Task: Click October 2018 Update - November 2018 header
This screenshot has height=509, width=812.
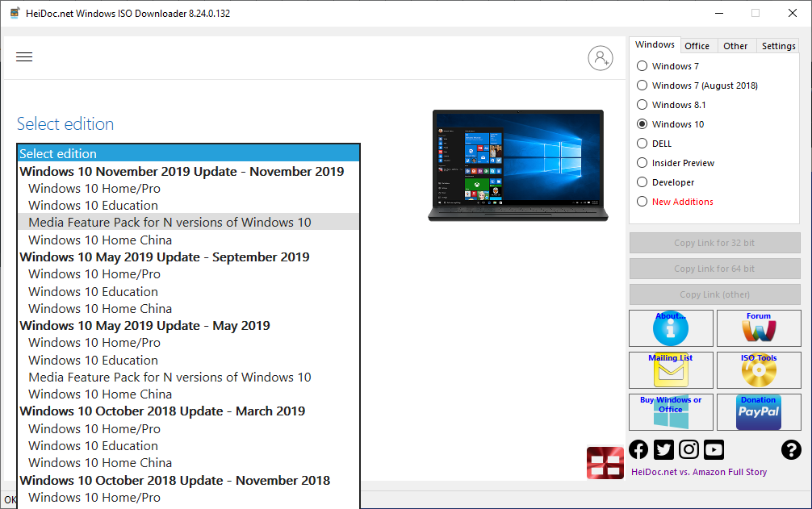Action: (189, 481)
